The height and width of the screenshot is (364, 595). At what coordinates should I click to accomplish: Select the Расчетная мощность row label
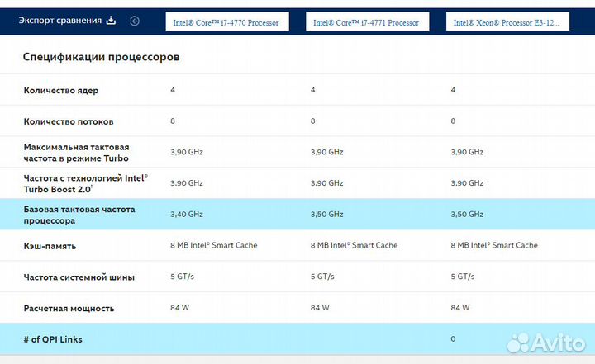[69, 308]
